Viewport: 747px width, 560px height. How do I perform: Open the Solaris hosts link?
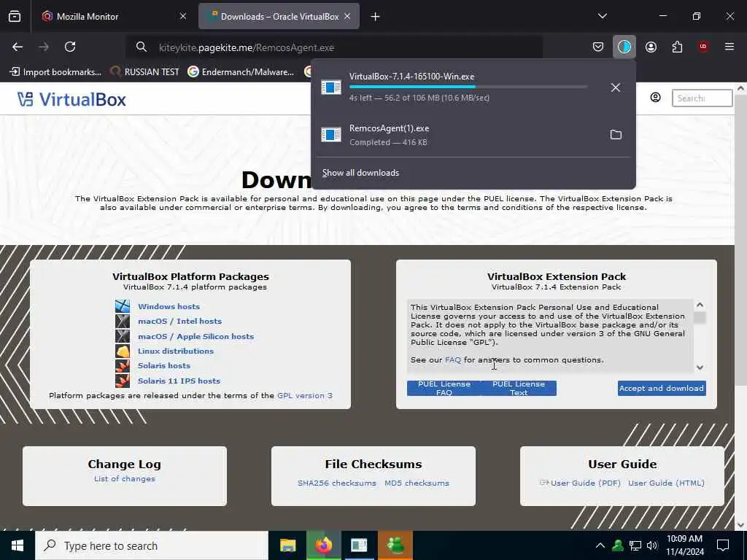[x=164, y=366]
